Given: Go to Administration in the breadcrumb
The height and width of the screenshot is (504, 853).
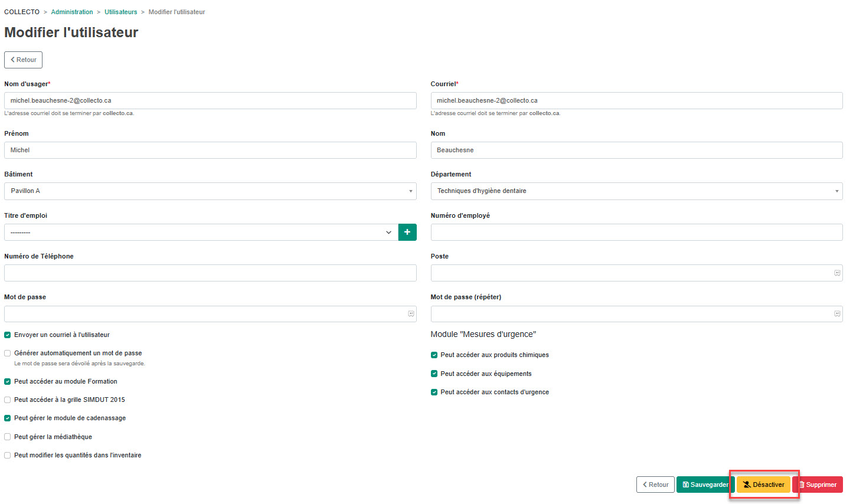Looking at the screenshot, I should (72, 12).
